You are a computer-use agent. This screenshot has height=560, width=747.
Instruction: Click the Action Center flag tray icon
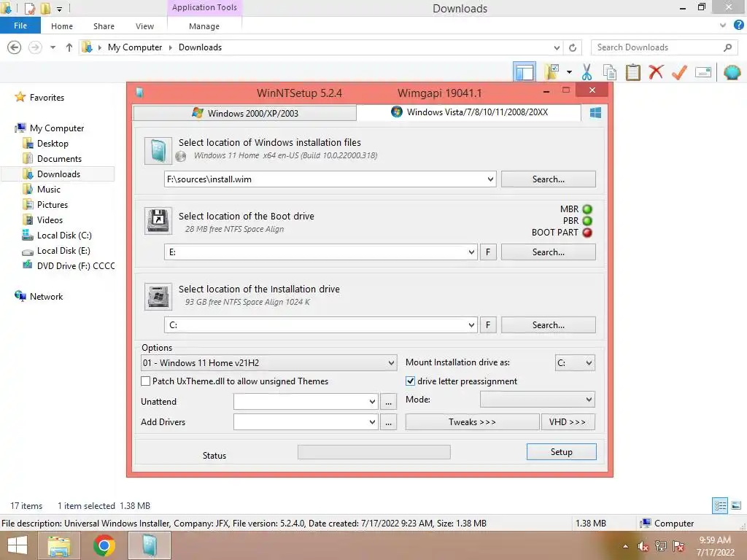[x=678, y=545]
